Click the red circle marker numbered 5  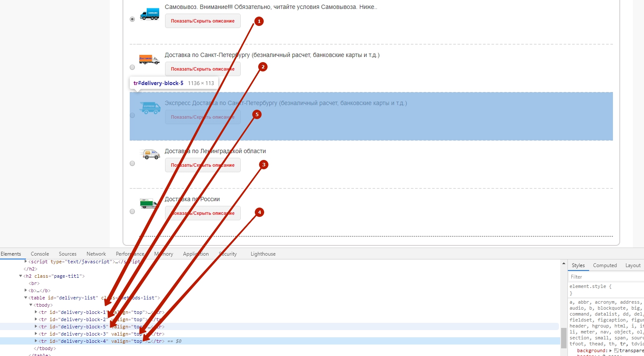(257, 114)
